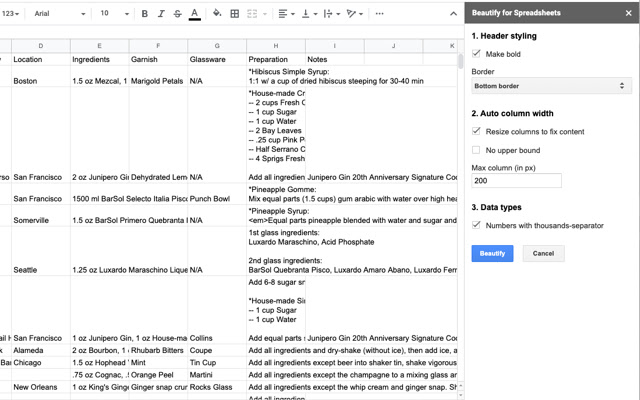
Task: Open the text color picker
Action: click(x=195, y=14)
